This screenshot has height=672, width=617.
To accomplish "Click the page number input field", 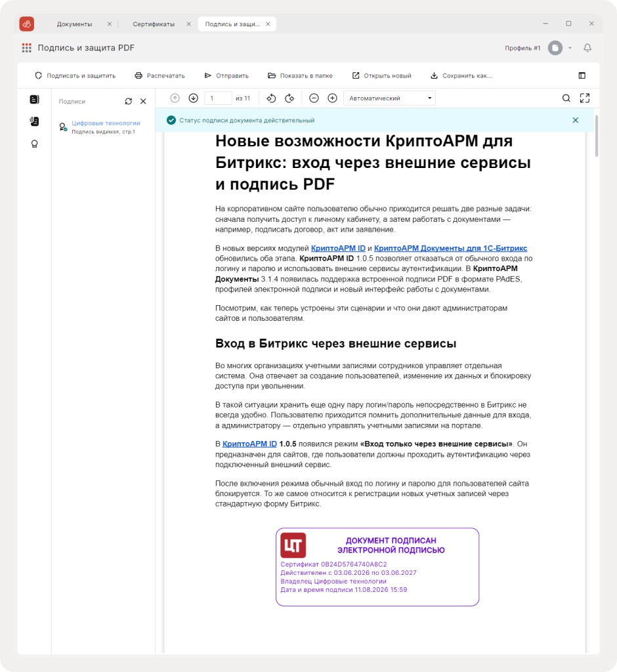I will click(218, 98).
